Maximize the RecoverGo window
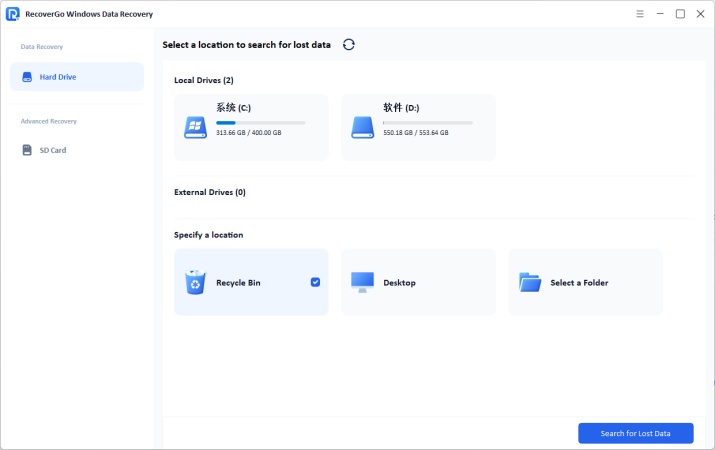The height and width of the screenshot is (450, 715). pyautogui.click(x=680, y=14)
